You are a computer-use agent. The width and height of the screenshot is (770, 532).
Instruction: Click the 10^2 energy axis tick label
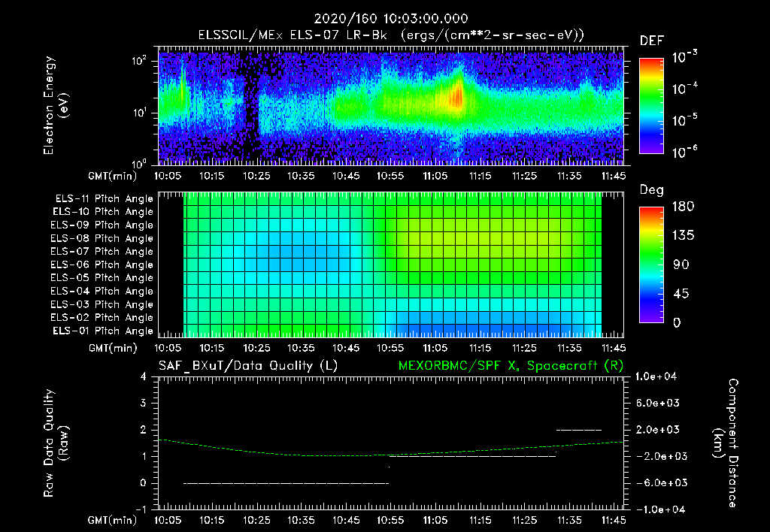point(139,61)
